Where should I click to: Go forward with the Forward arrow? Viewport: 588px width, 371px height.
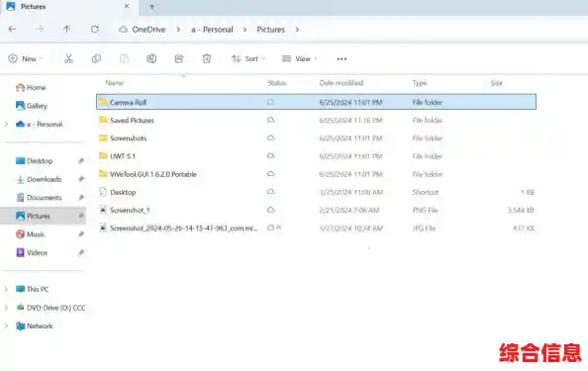(40, 29)
